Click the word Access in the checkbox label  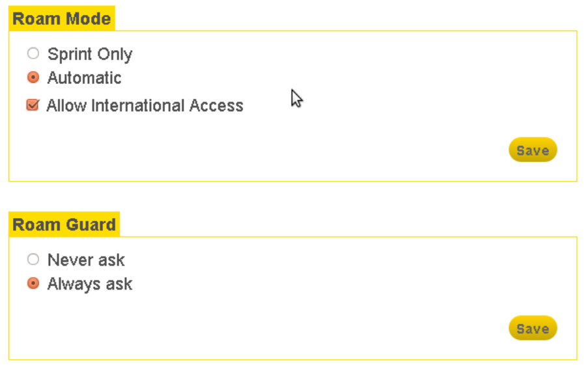(x=216, y=105)
